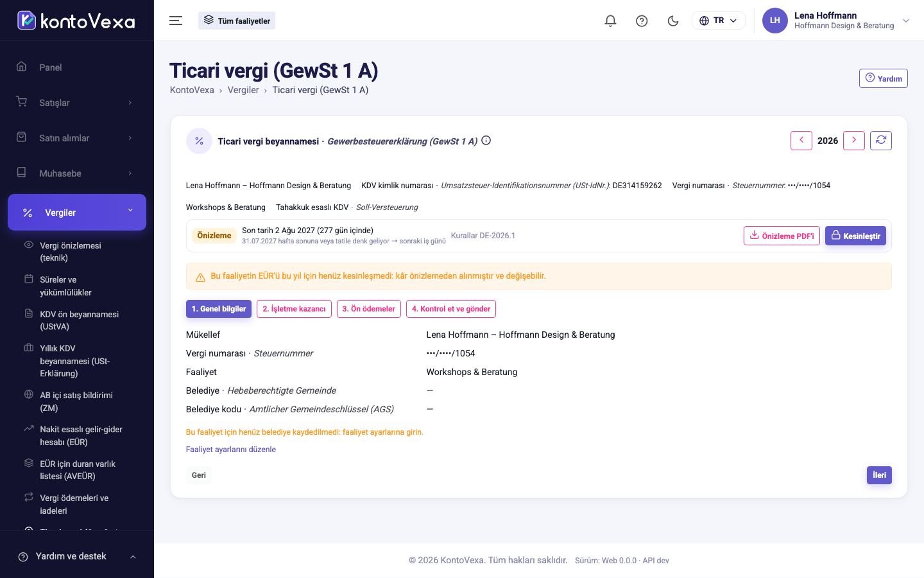Image resolution: width=924 pixels, height=578 pixels.
Task: Open Vergi önizlemesi (teknik)
Action: (77, 252)
